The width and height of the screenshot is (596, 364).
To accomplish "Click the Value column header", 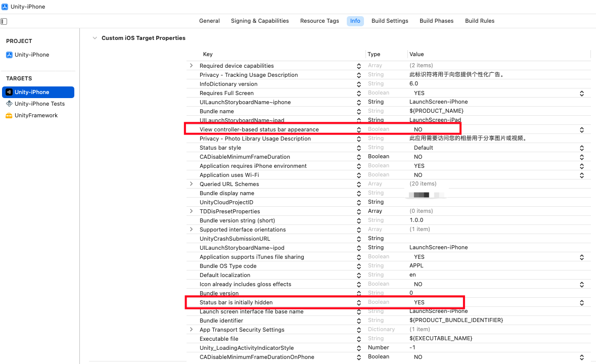I will (416, 54).
